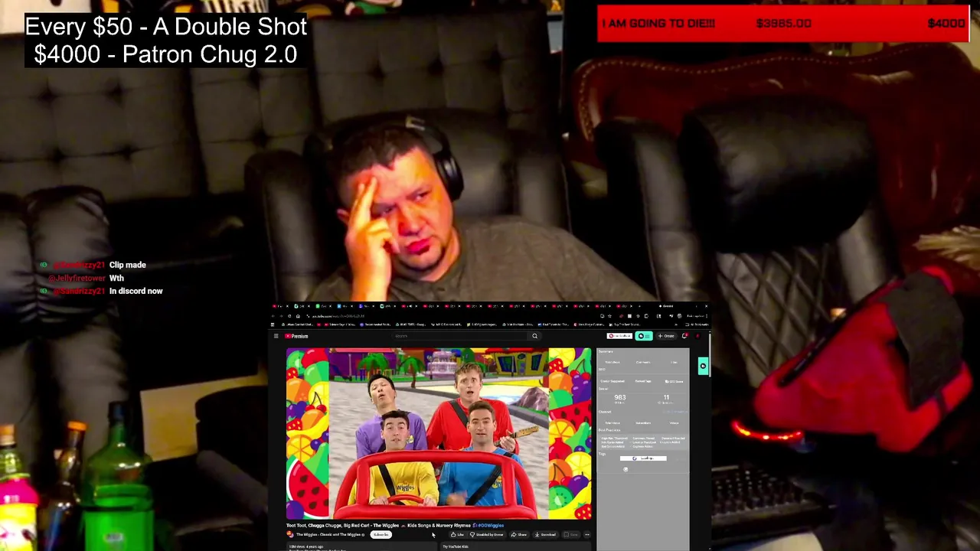Bookmark this page with the star icon

click(610, 316)
